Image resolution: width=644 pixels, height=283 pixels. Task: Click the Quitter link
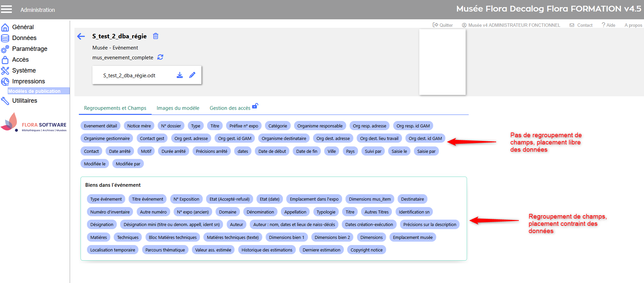(x=443, y=25)
